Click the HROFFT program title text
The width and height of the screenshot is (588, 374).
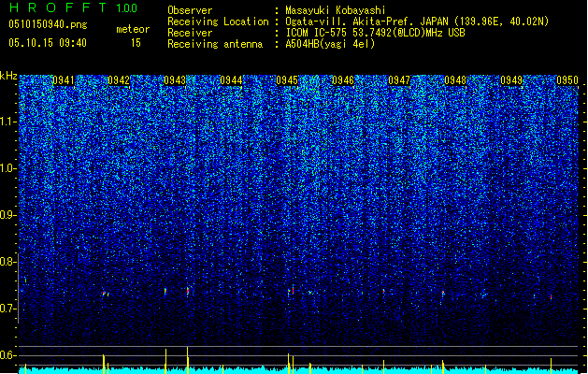(x=58, y=7)
